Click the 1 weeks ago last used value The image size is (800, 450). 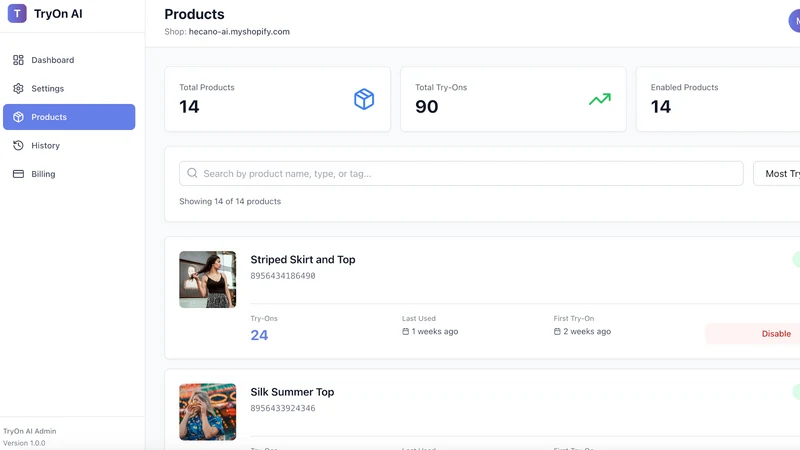tap(435, 332)
